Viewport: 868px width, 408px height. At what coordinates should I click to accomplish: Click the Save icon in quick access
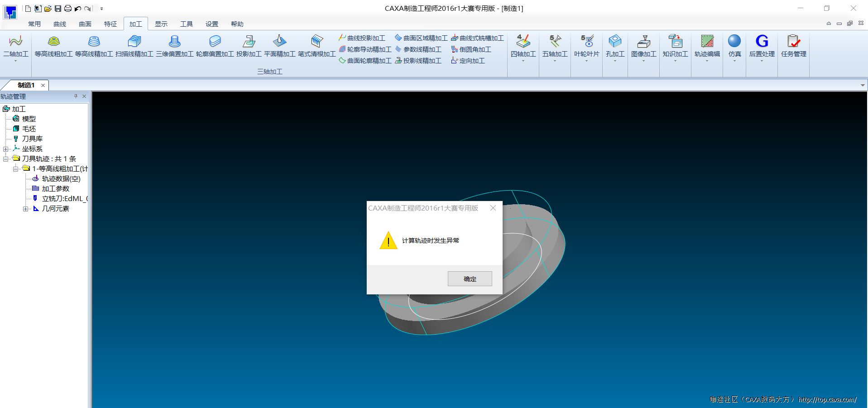[x=58, y=9]
